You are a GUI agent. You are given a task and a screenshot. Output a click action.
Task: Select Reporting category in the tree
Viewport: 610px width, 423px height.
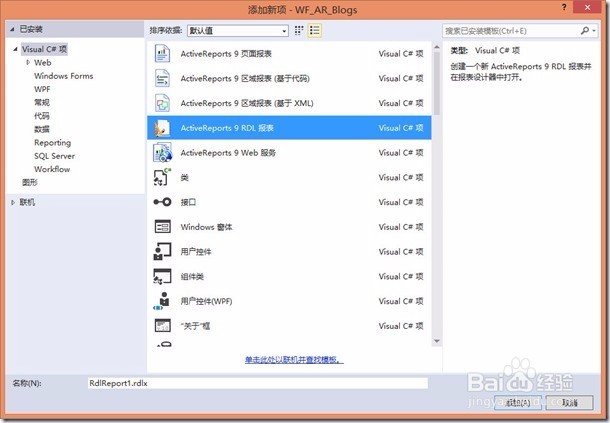point(53,142)
